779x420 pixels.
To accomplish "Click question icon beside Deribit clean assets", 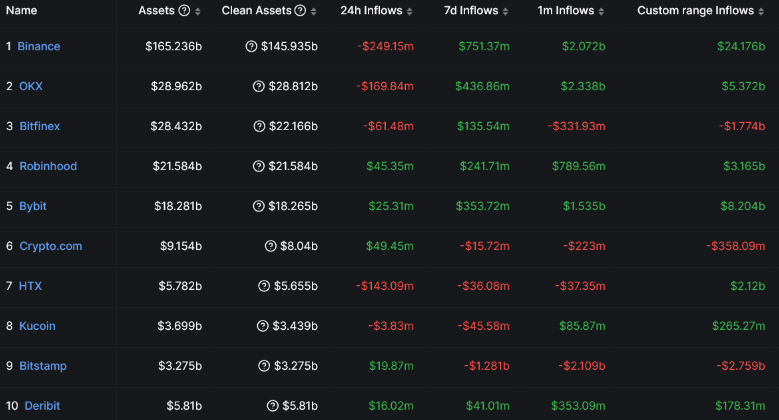I will 273,406.
